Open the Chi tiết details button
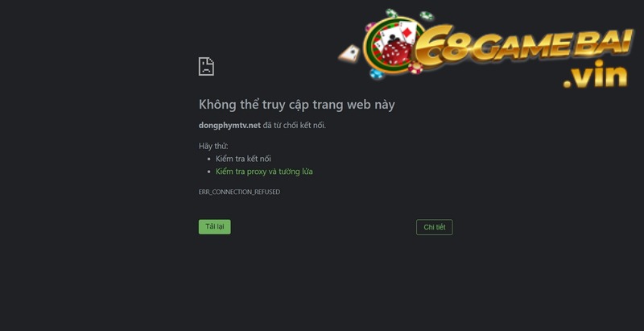 coord(435,227)
